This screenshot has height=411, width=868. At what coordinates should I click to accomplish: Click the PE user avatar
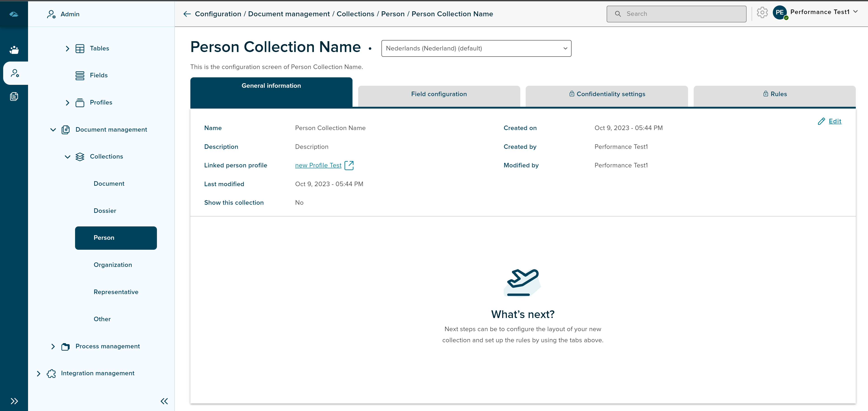(779, 13)
